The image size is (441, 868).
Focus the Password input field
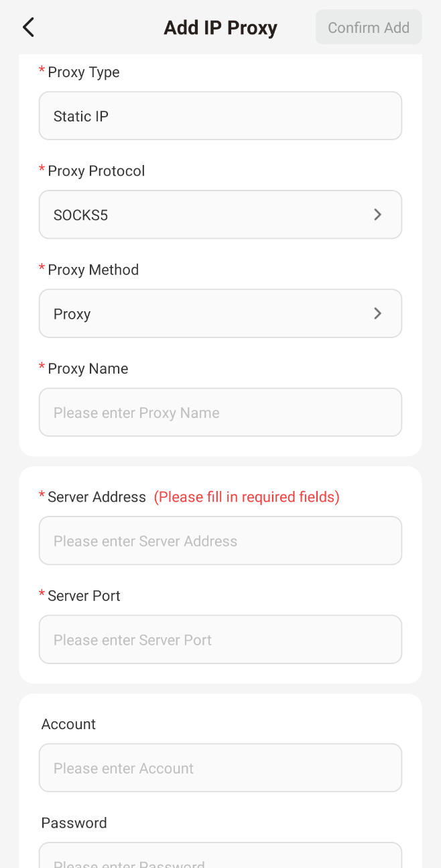[x=220, y=859]
